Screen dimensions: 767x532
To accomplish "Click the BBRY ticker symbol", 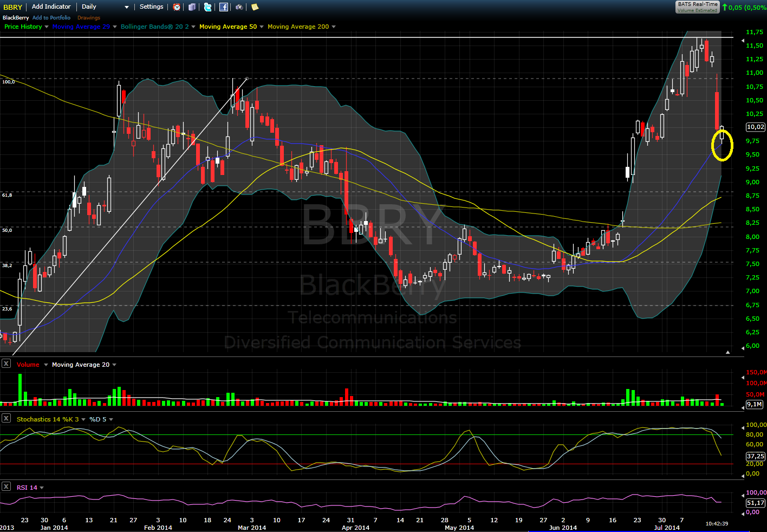I will 13,7.
